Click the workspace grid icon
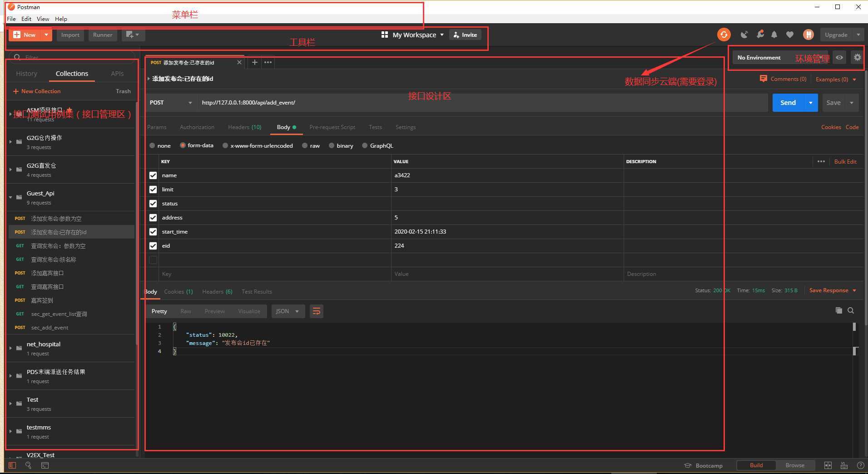The height and width of the screenshot is (474, 868). 385,35
